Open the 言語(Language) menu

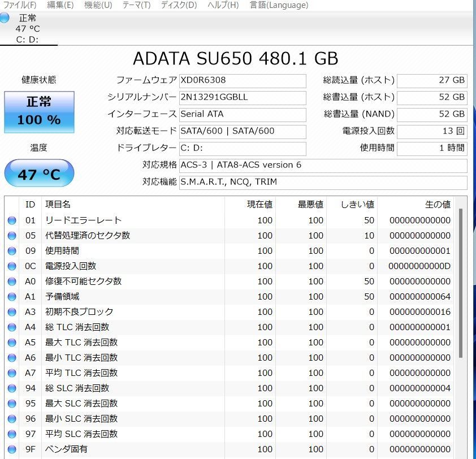pyautogui.click(x=279, y=5)
